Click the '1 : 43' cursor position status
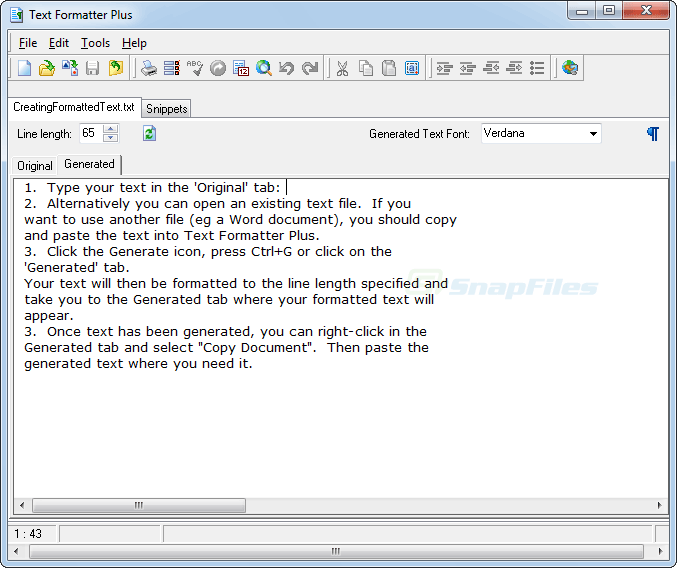The height and width of the screenshot is (568, 677). point(28,534)
